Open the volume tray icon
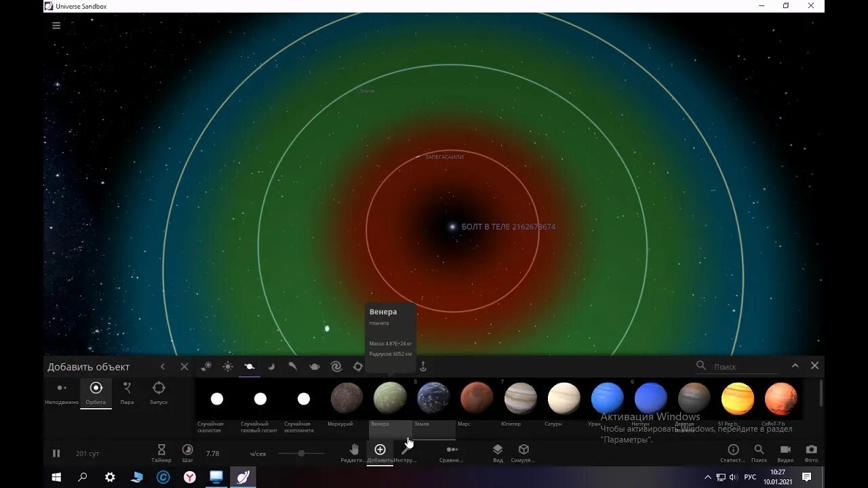Screen dimensions: 868x488 point(733,477)
